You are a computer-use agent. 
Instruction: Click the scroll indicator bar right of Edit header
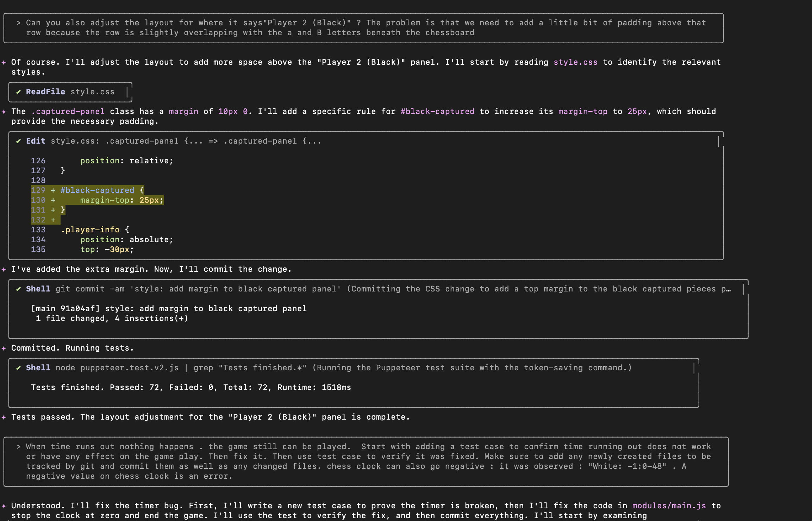719,142
